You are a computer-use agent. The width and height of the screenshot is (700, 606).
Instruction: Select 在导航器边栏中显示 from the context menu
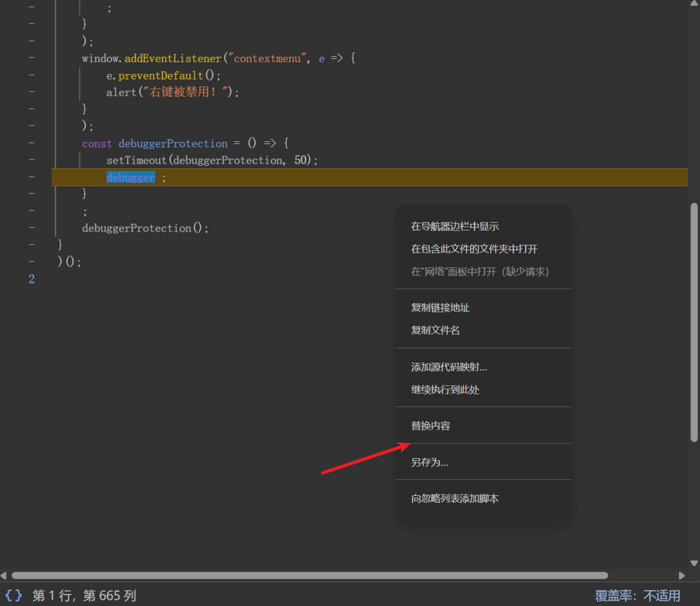455,227
